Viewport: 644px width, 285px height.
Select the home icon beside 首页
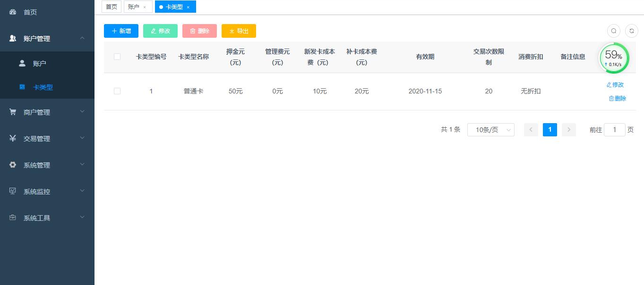click(x=12, y=12)
